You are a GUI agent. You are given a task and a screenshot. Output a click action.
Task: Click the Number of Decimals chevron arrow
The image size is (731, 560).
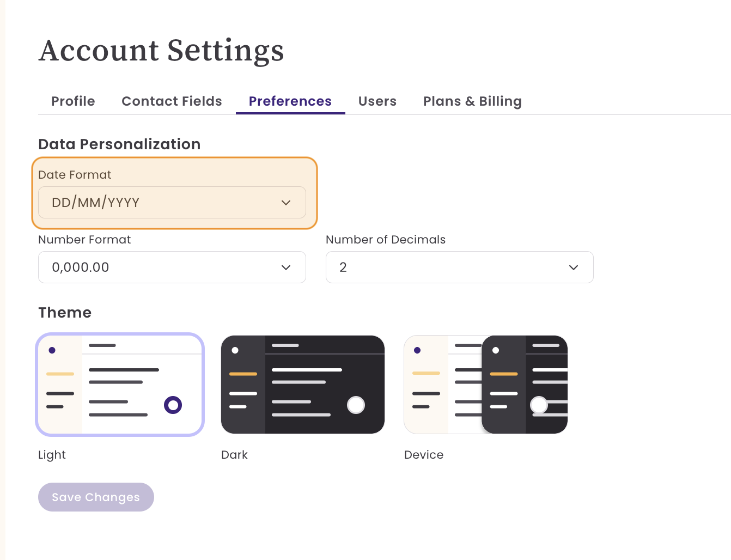pyautogui.click(x=574, y=267)
